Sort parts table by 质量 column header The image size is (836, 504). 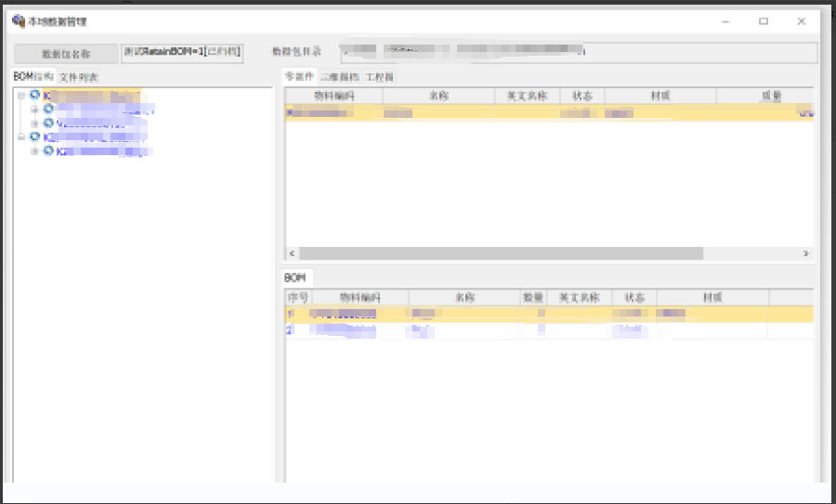click(x=770, y=96)
